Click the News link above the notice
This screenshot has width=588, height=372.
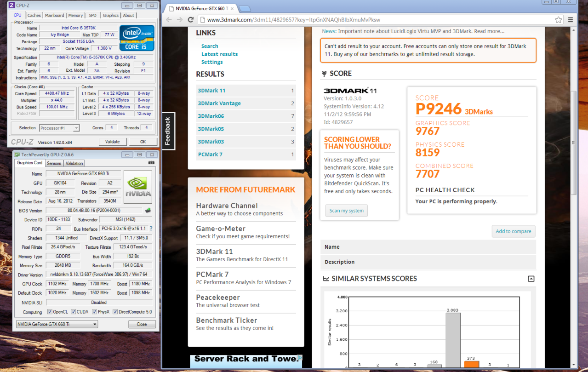pyautogui.click(x=329, y=31)
